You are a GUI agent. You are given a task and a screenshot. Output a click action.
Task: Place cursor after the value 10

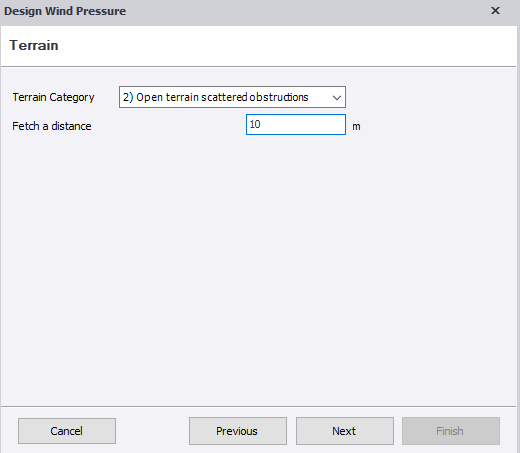point(261,124)
